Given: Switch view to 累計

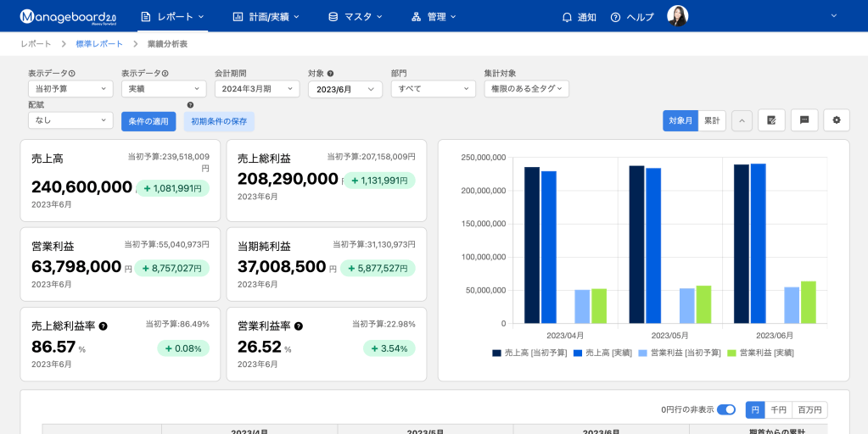Looking at the screenshot, I should tap(712, 120).
